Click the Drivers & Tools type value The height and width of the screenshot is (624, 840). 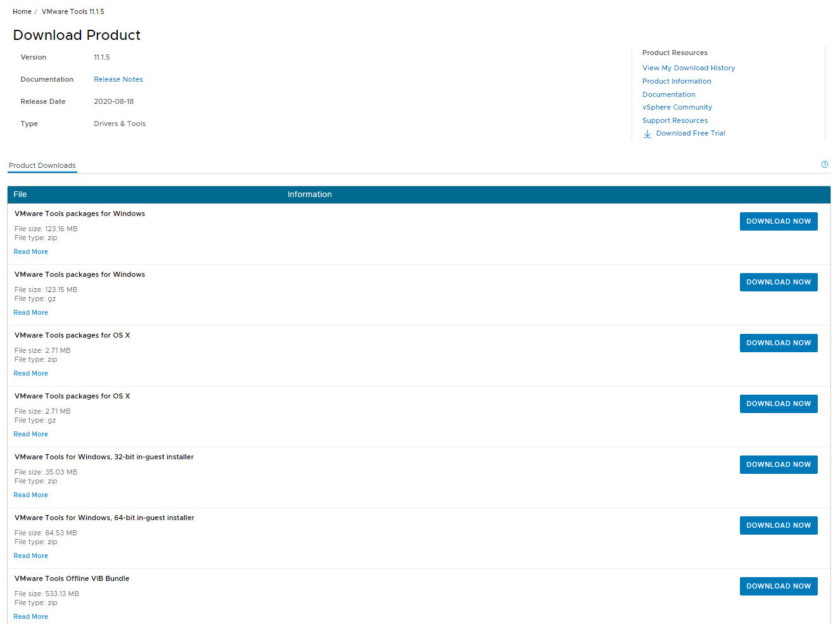[x=120, y=124]
